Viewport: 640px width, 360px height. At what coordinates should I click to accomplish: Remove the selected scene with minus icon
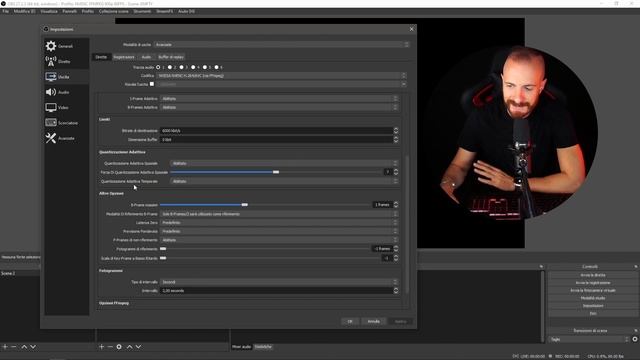pyautogui.click(x=14, y=347)
